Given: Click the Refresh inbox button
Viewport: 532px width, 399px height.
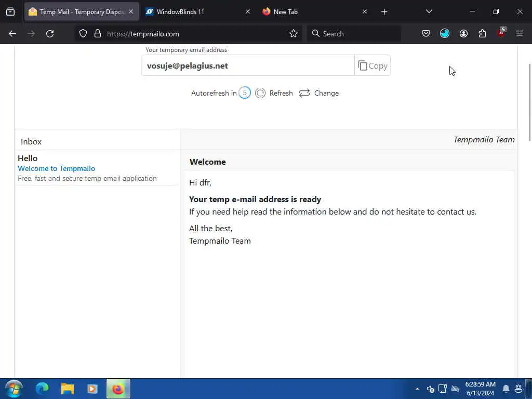Looking at the screenshot, I should coord(274,93).
